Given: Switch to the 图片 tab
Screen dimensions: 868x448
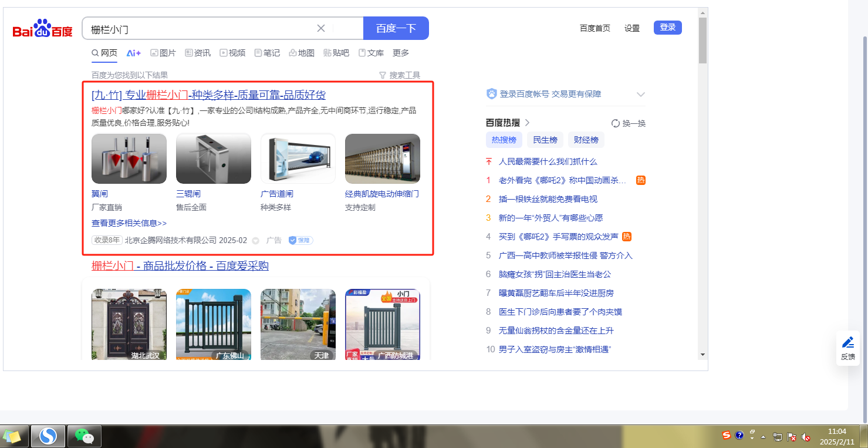Looking at the screenshot, I should [163, 53].
